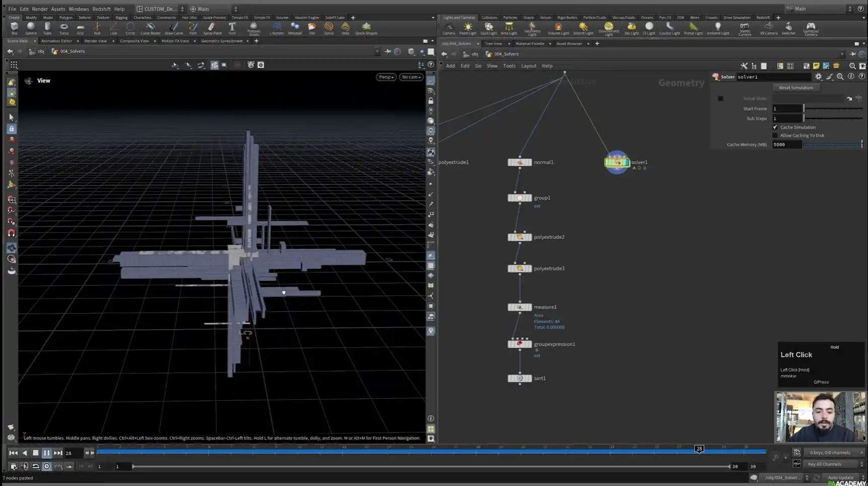Create a Point Light from shelf
This screenshot has width=868, height=486.
[468, 27]
